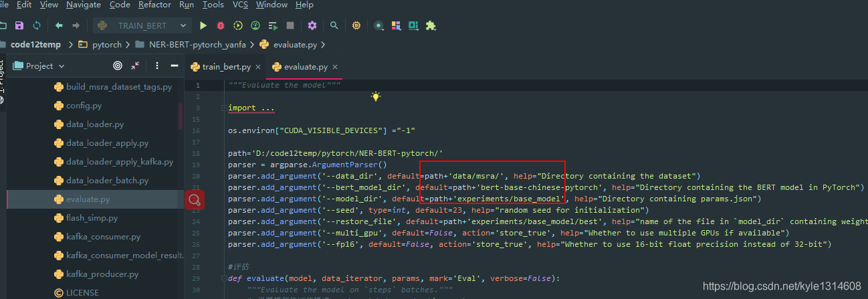Image resolution: width=868 pixels, height=299 pixels.
Task: Open the View menu
Action: point(49,5)
